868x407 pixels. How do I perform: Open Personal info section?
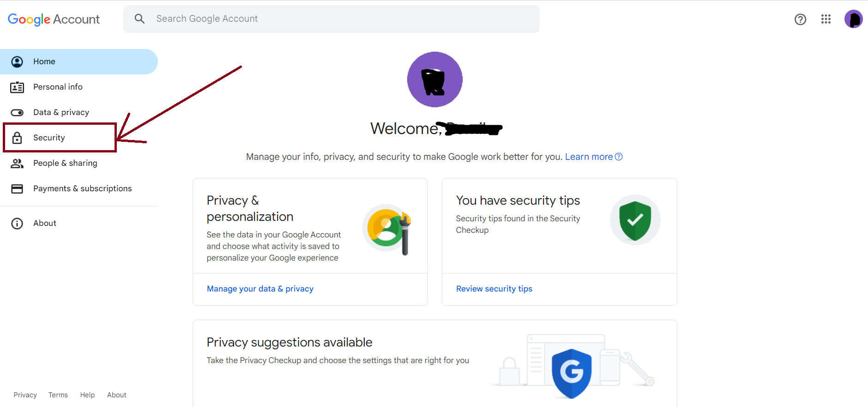click(x=58, y=87)
